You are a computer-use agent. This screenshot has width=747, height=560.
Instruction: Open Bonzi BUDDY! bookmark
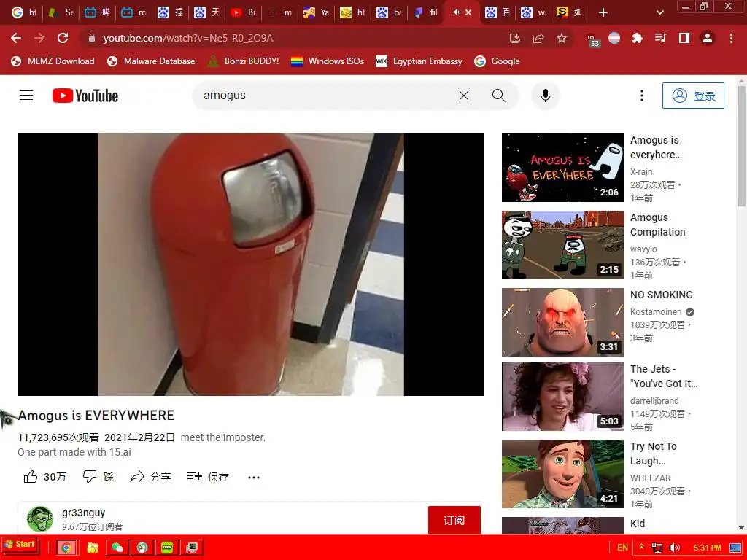[244, 61]
